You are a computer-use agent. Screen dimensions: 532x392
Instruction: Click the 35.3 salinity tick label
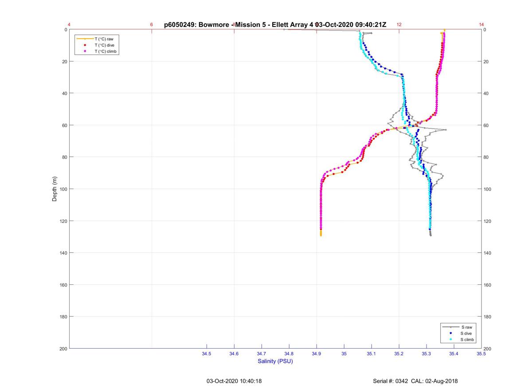click(x=426, y=354)
